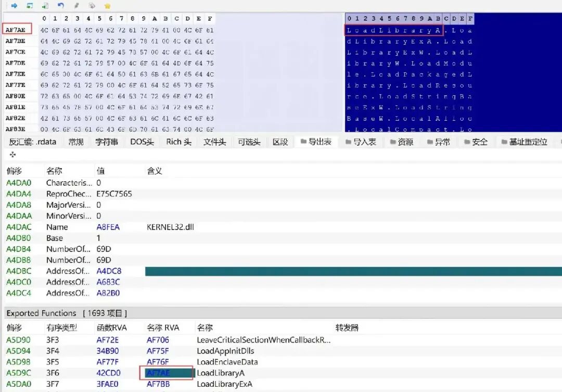Viewport: 562px width, 392px height.
Task: Click the blue right-arrow toolbar icon
Action: 15,5
